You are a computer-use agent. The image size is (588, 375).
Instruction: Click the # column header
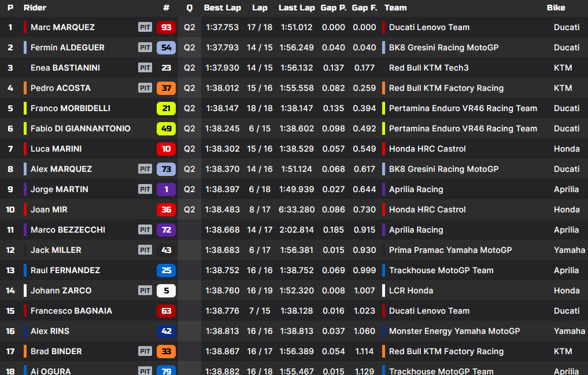(166, 8)
